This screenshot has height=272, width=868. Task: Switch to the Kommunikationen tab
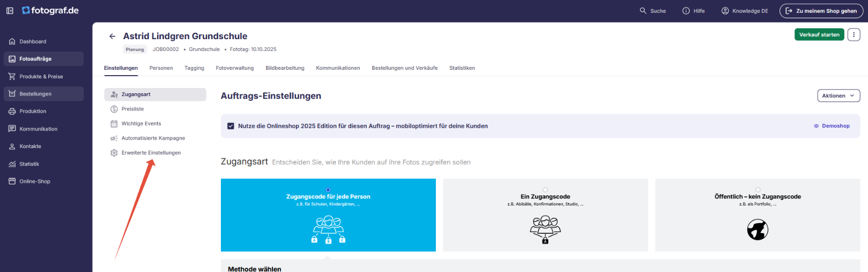pyautogui.click(x=338, y=68)
